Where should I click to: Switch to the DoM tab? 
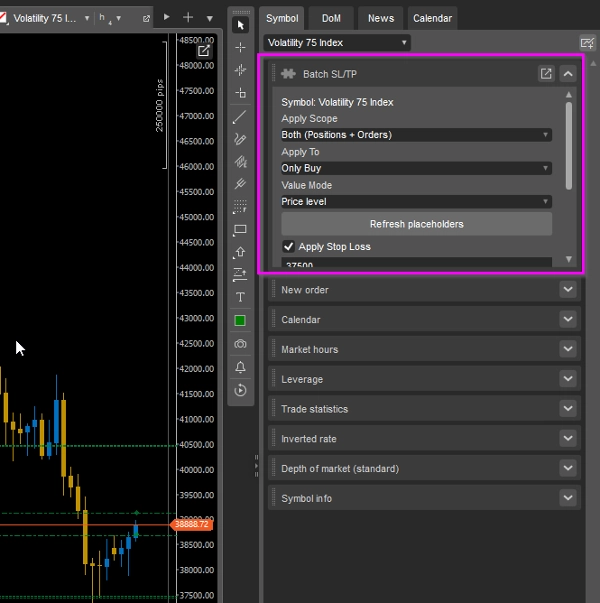tap(331, 18)
